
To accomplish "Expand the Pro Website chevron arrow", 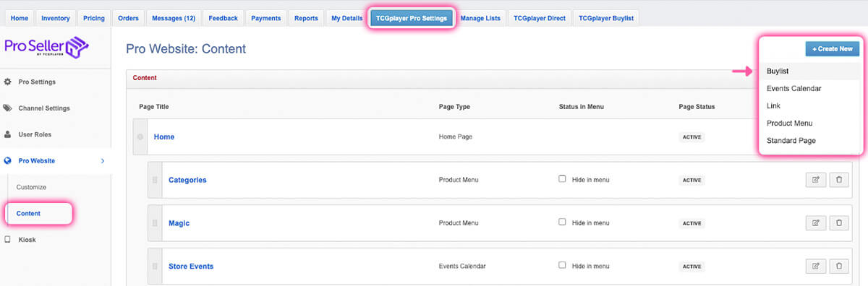I will (102, 161).
